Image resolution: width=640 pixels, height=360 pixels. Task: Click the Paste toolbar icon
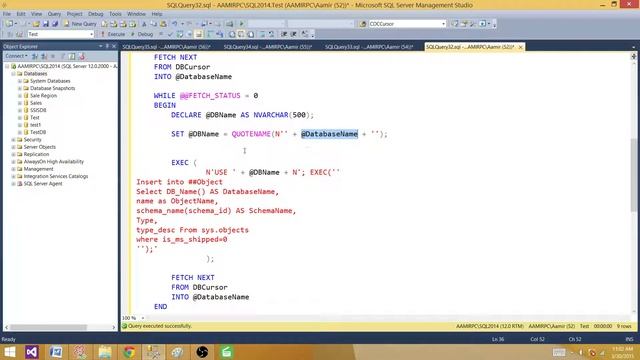(x=163, y=24)
